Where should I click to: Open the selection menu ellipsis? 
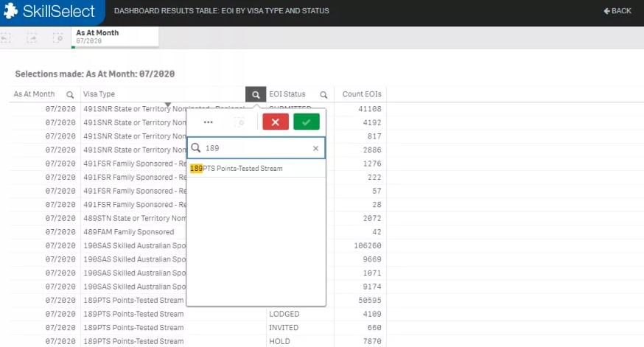(x=208, y=122)
